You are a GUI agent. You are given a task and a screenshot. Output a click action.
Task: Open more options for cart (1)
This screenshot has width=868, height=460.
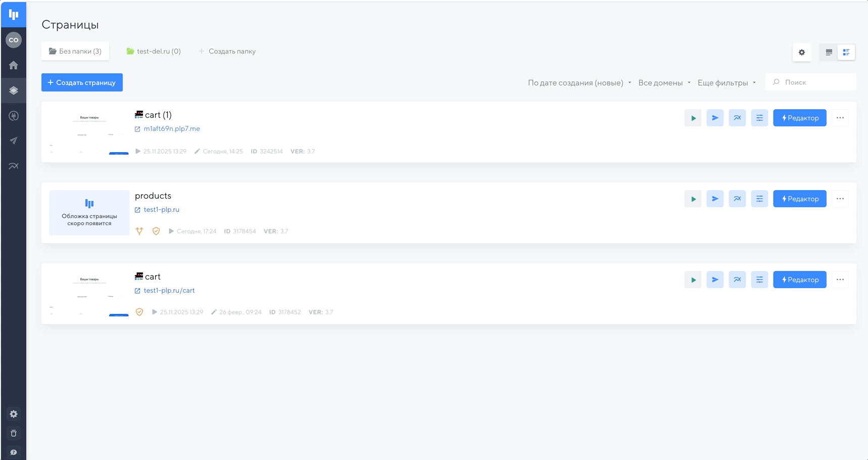(x=840, y=118)
